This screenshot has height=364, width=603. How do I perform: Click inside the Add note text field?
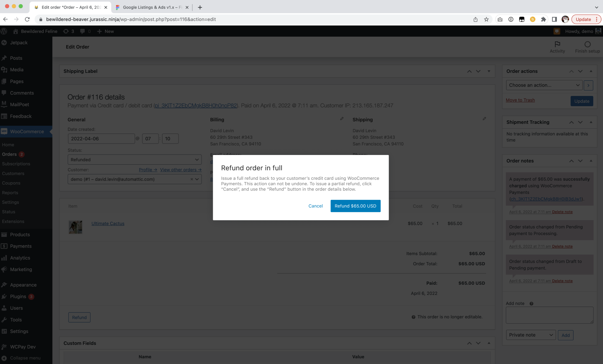coord(549,315)
